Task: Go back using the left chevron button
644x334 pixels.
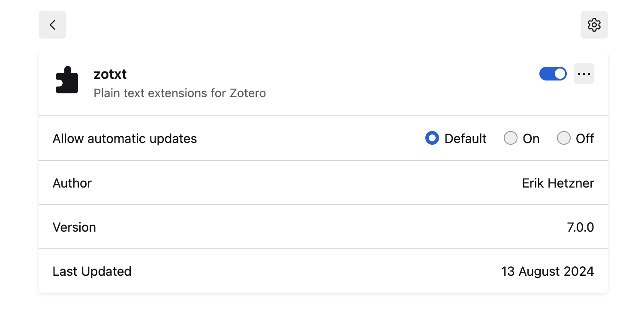Action: [52, 25]
